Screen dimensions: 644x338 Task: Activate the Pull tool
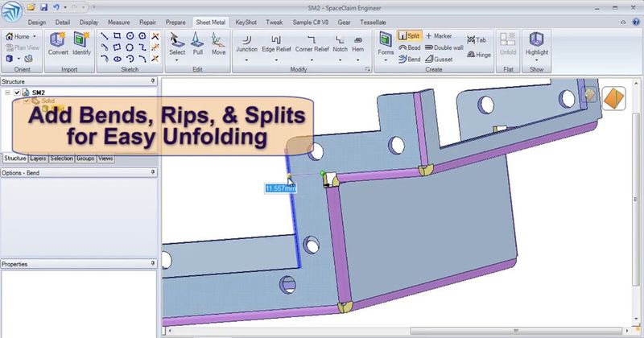197,43
